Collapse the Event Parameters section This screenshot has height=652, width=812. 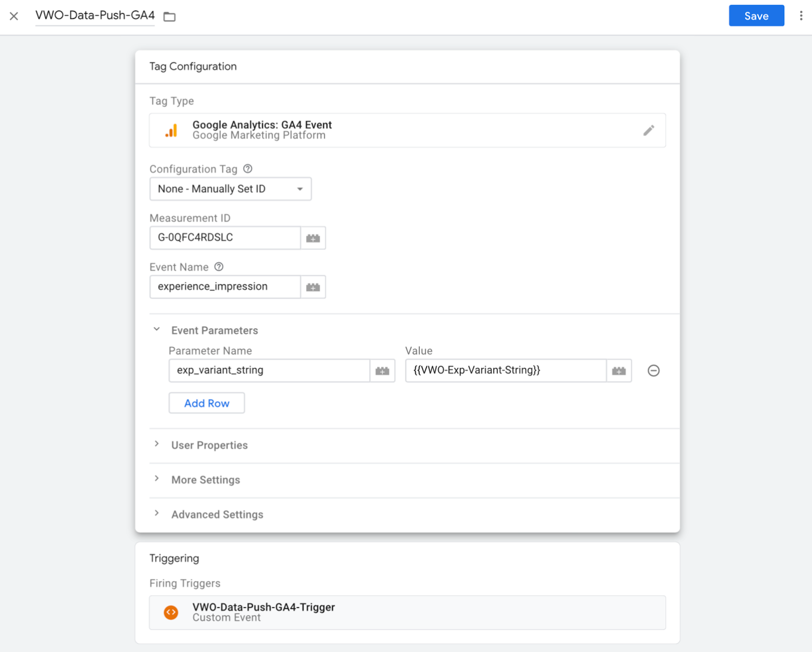(x=157, y=330)
